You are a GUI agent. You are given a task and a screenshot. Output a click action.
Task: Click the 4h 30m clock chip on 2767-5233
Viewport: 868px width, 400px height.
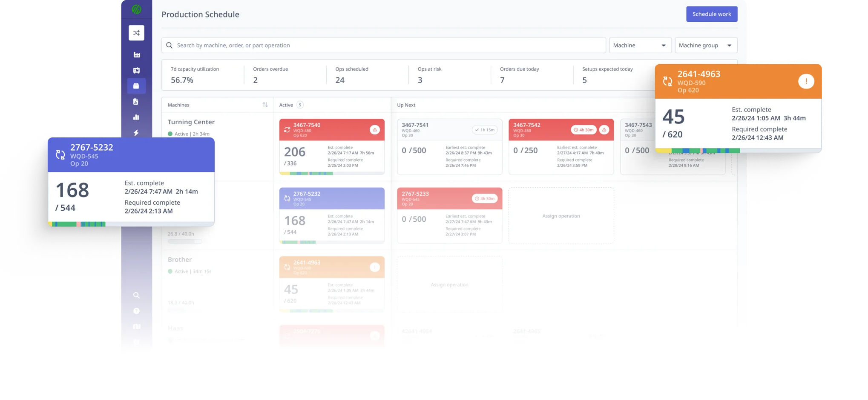pos(484,198)
